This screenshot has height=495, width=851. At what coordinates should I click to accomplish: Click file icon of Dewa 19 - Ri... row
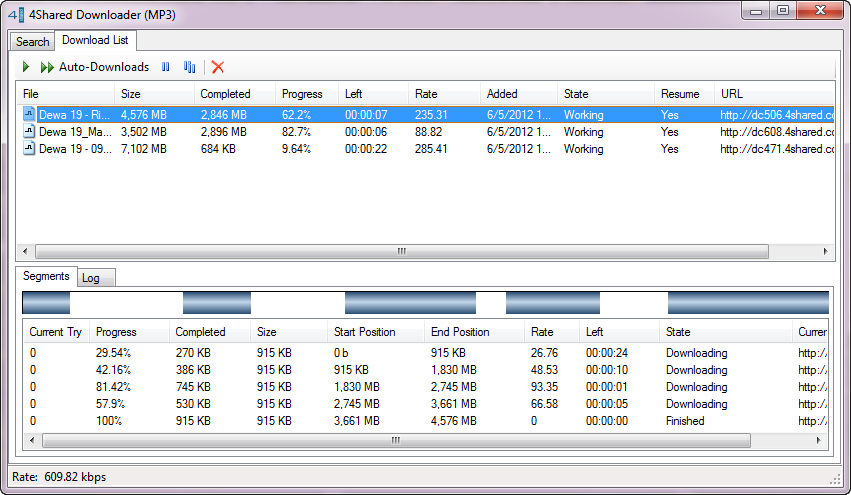pos(29,114)
